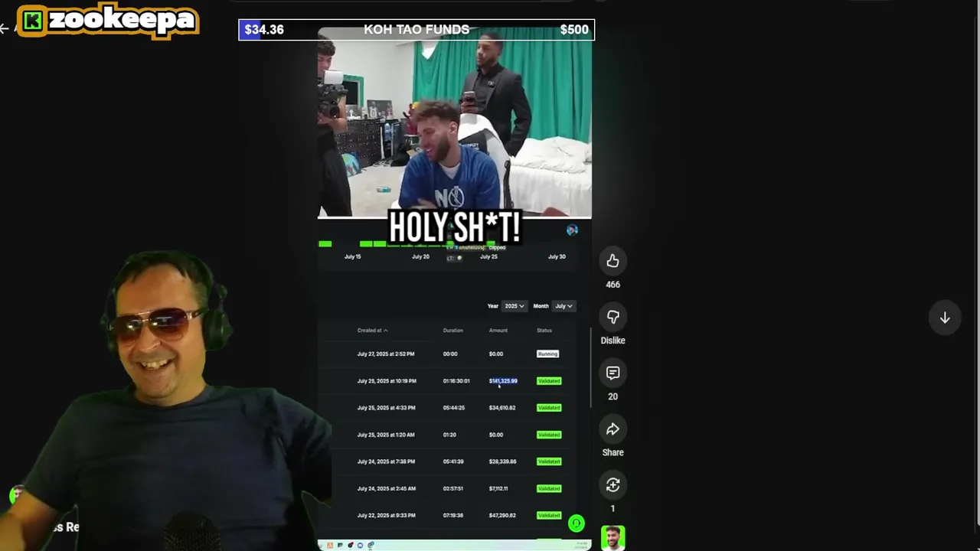
Task: Click Validated badge in the $28,339.86 row
Action: (x=549, y=461)
